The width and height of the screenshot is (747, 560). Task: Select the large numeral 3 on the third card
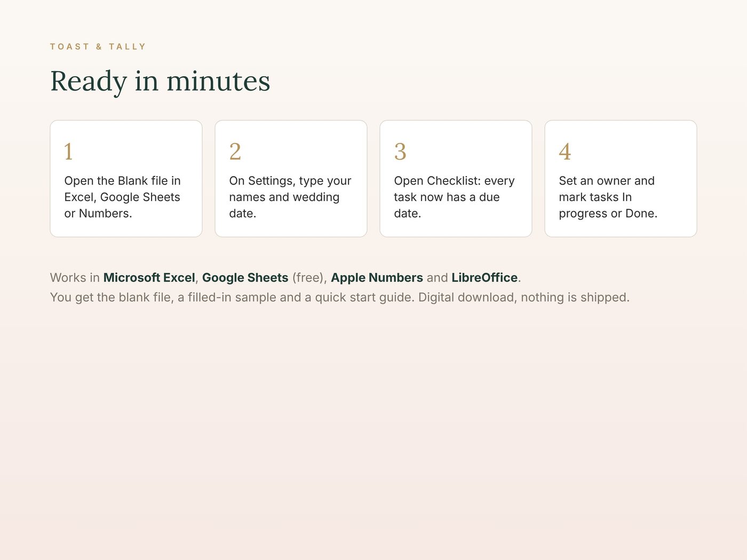[x=400, y=151]
